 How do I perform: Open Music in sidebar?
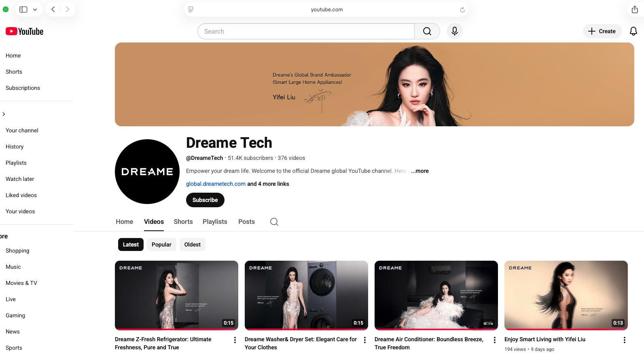[13, 267]
